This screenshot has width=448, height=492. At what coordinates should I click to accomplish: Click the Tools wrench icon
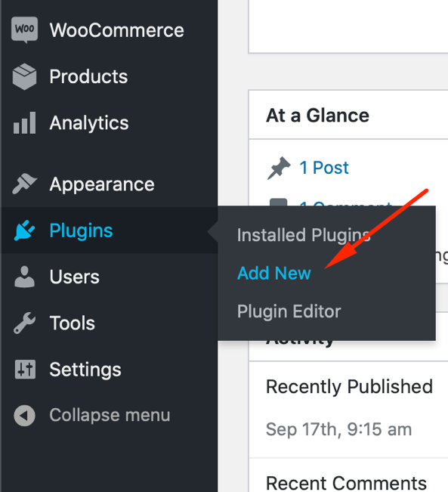pos(24,323)
